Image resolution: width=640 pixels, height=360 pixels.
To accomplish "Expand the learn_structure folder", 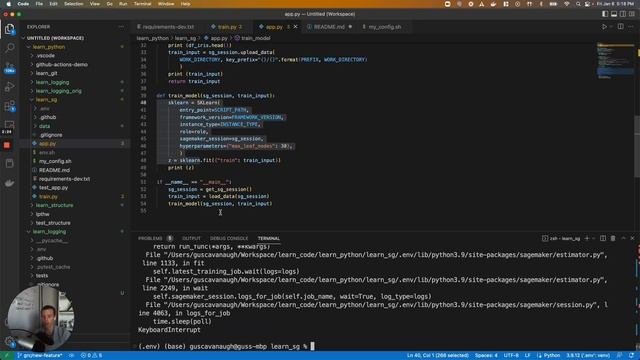I will [54, 205].
